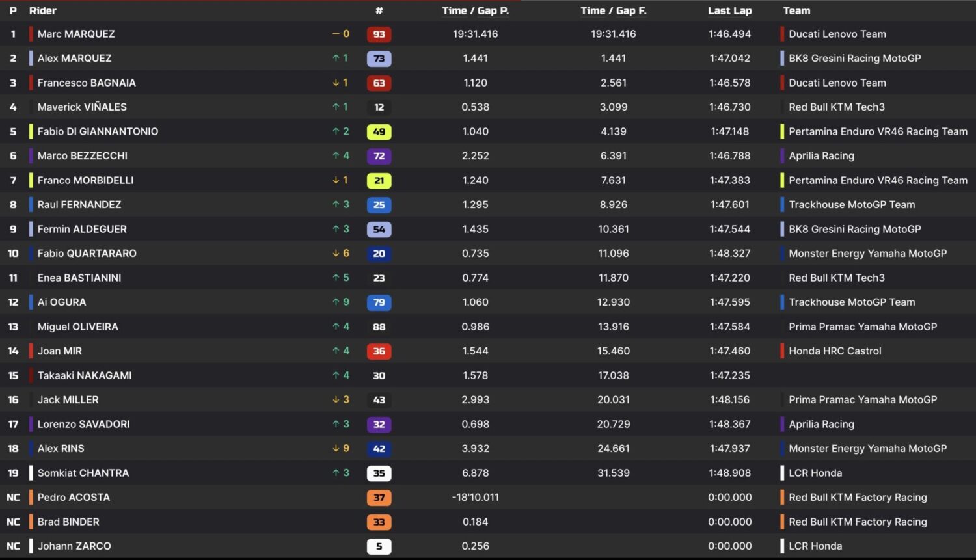The width and height of the screenshot is (976, 560).
Task: Open the Pedro Acosta rider name
Action: point(74,497)
